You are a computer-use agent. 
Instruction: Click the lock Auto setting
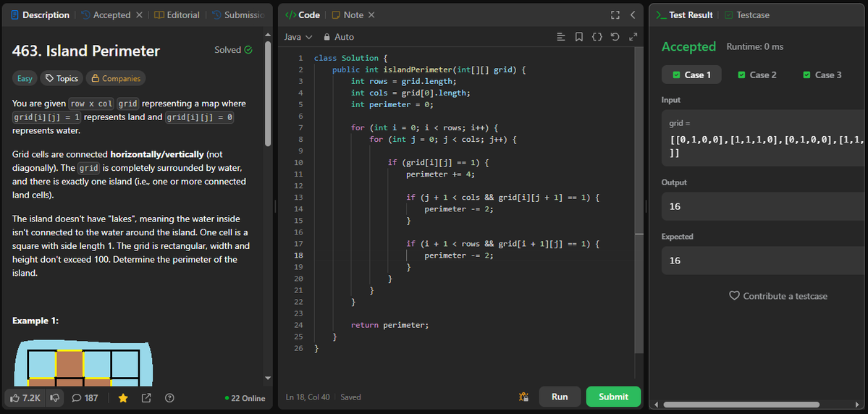[339, 37]
